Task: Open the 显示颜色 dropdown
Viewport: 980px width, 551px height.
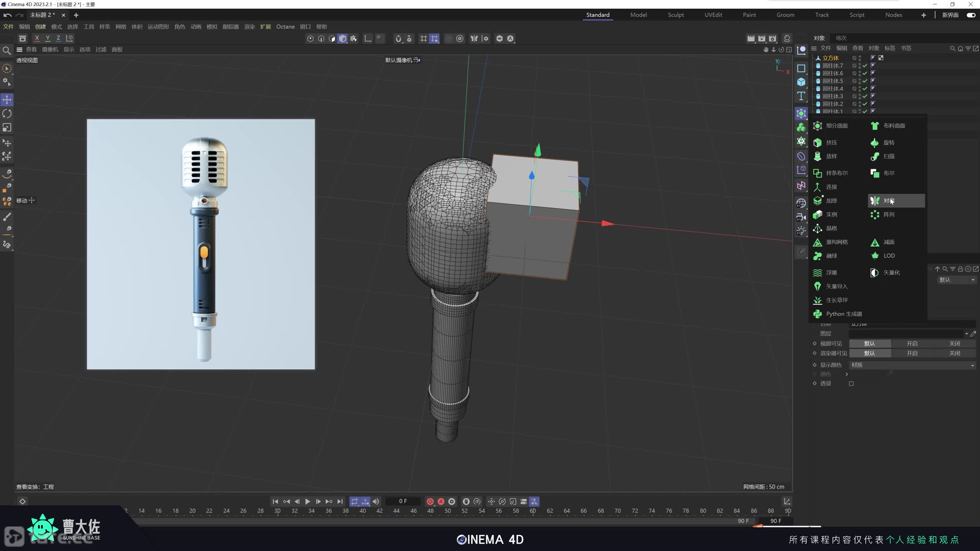Action: pyautogui.click(x=912, y=365)
